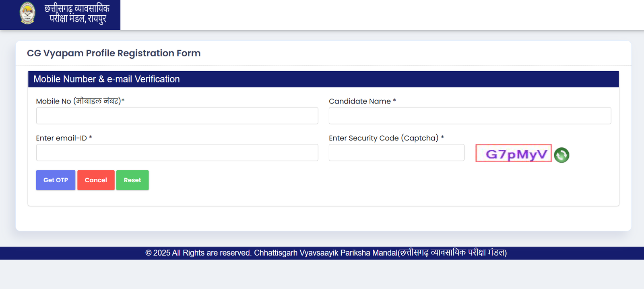This screenshot has height=289, width=644.
Task: Click the Hindi board title in header
Action: pyautogui.click(x=76, y=14)
